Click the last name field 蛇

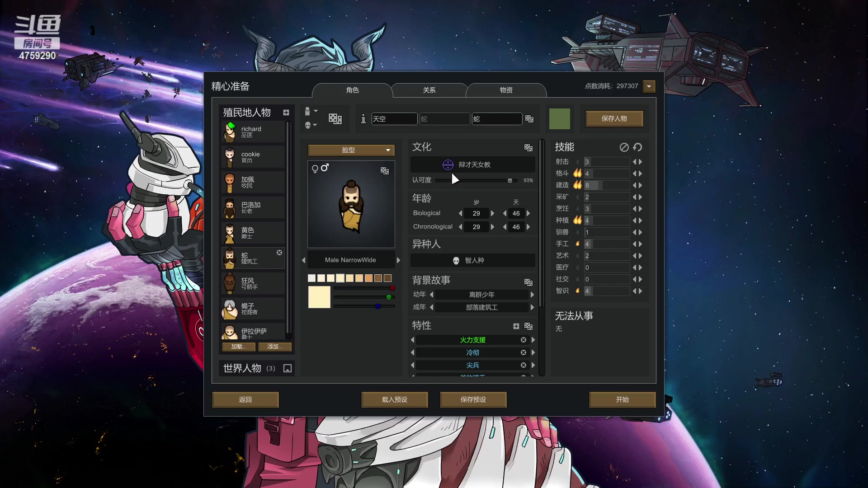pos(497,118)
